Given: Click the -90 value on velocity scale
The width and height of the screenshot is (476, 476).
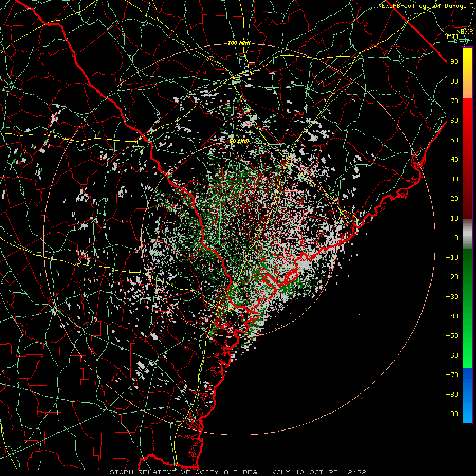Looking at the screenshot, I should [452, 414].
